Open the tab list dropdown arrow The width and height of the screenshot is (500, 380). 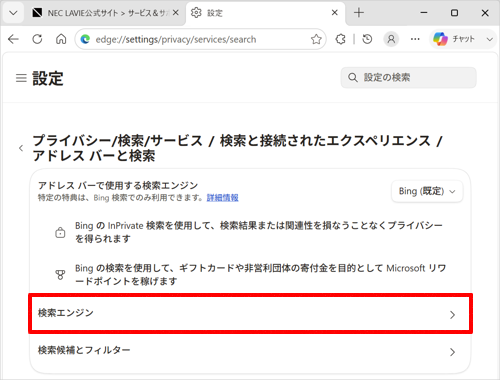pos(13,13)
